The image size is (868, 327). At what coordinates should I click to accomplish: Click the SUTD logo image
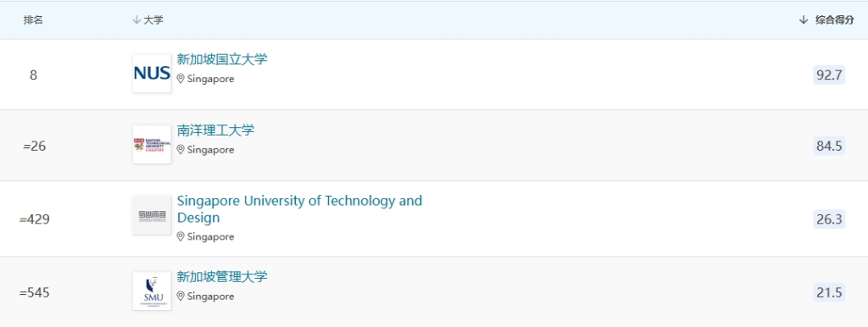pyautogui.click(x=152, y=215)
